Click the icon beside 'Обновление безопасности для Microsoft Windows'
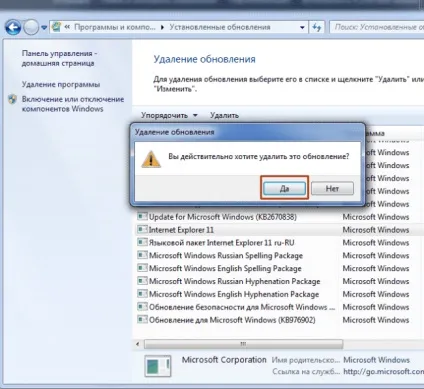Viewport: 424px width, 389px height. [x=142, y=307]
